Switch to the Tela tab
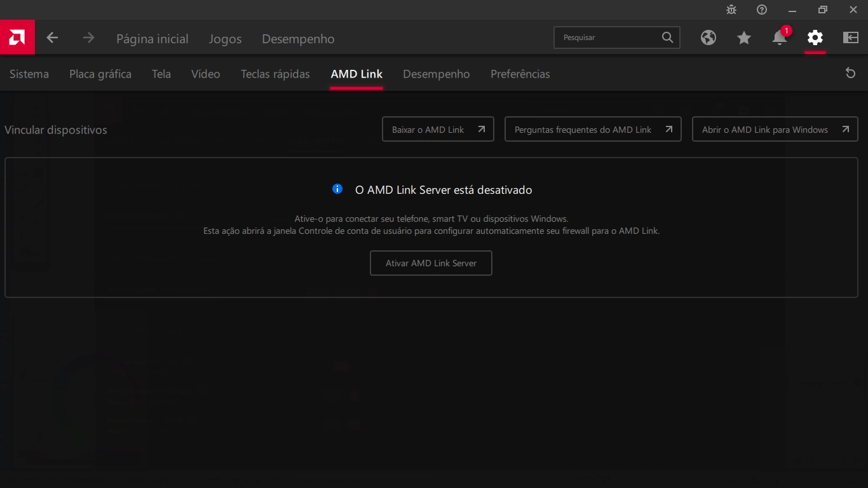Viewport: 868px width, 488px height. [161, 74]
